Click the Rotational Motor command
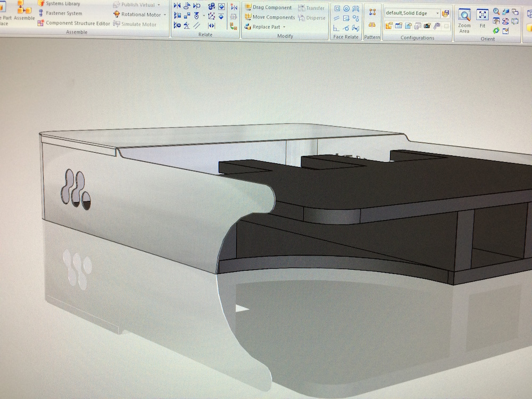 pyautogui.click(x=137, y=14)
